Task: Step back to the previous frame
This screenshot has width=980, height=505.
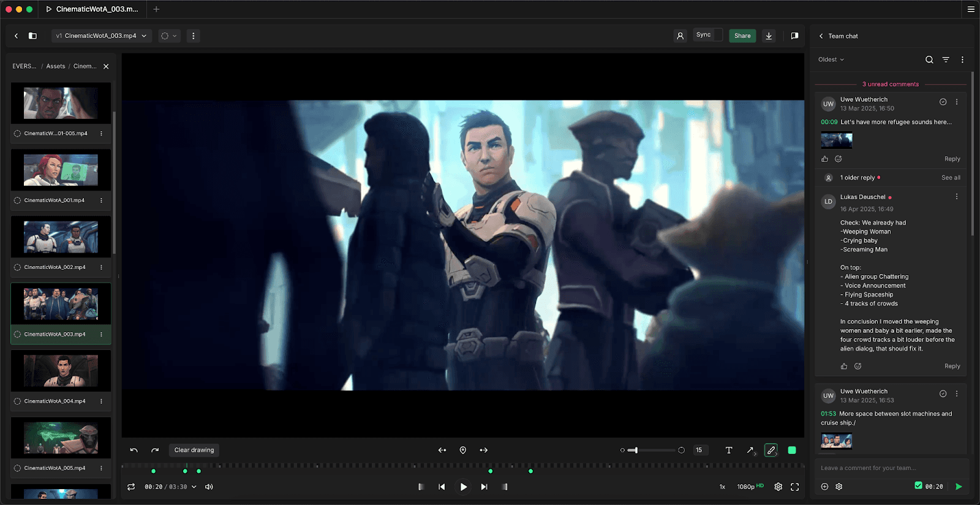Action: pos(442,487)
